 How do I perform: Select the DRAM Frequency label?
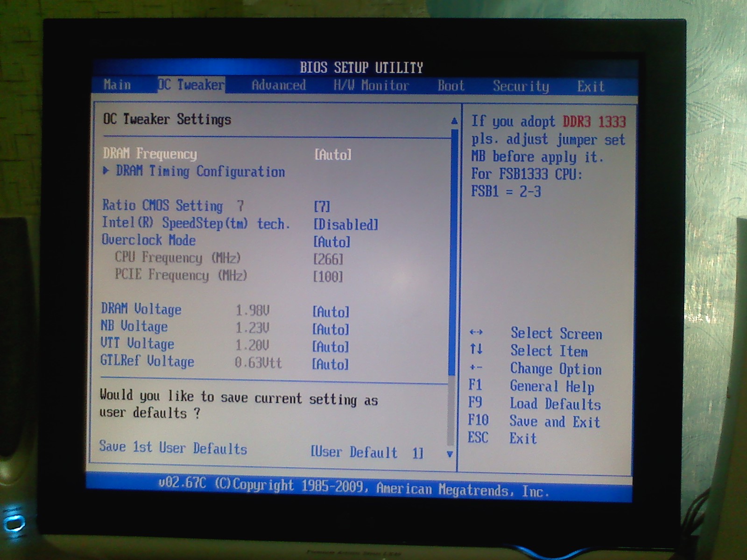pyautogui.click(x=150, y=154)
